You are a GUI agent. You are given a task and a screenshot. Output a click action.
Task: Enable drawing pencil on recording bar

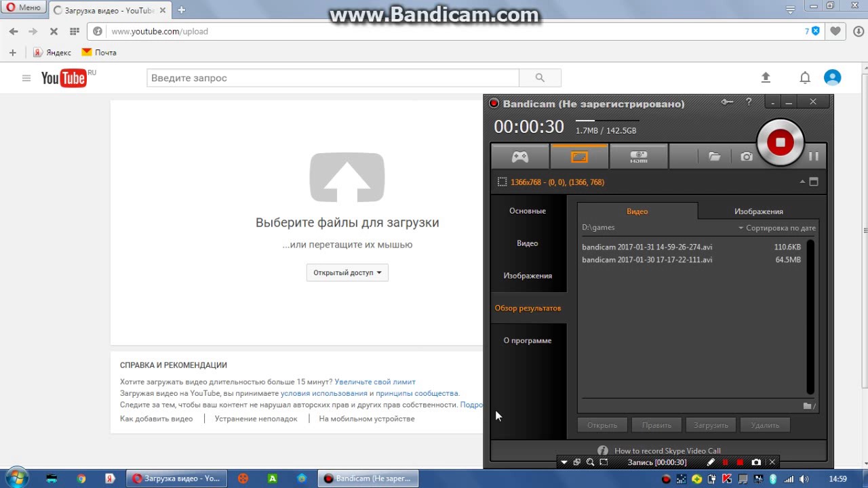click(711, 462)
